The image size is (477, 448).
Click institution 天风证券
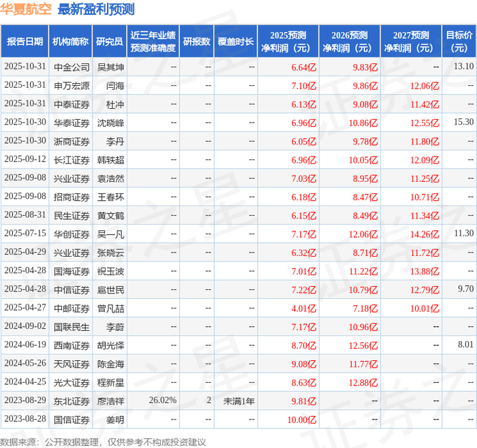pyautogui.click(x=72, y=364)
